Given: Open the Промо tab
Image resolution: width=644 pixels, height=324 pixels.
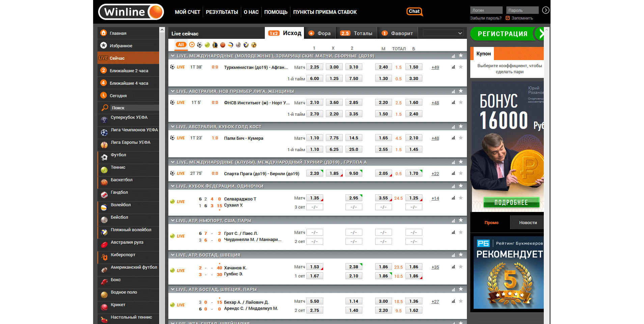Looking at the screenshot, I should point(492,222).
